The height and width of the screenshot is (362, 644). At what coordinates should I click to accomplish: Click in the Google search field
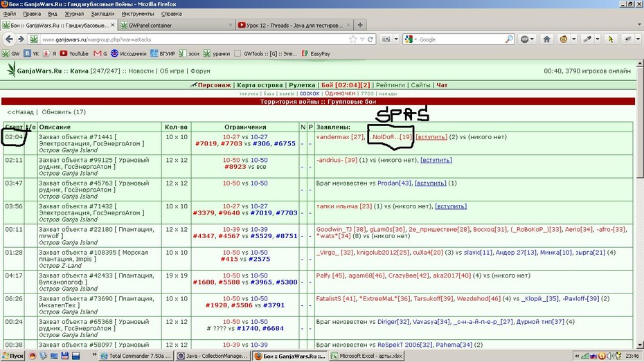pyautogui.click(x=462, y=39)
